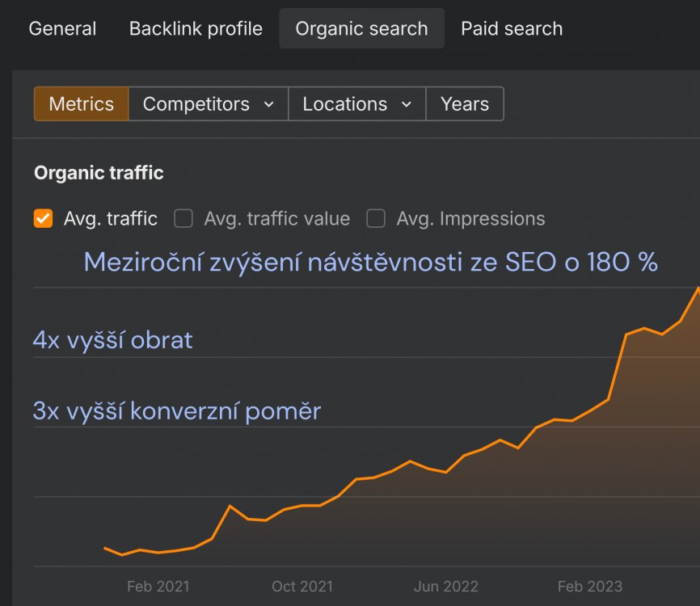Screen dimensions: 700x606
Task: Click the Oct 2021 axis label
Action: (302, 587)
